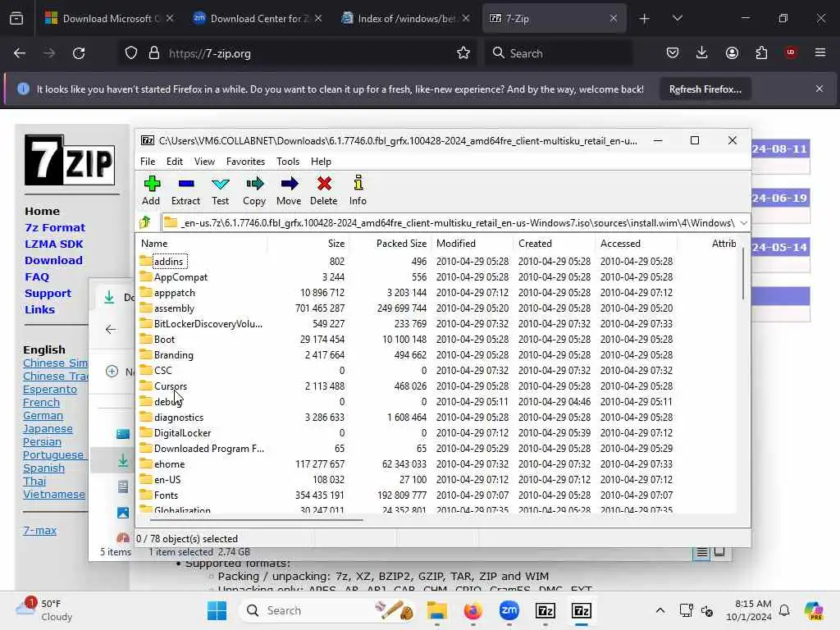Open the German language link
This screenshot has width=840, height=630.
click(x=43, y=416)
